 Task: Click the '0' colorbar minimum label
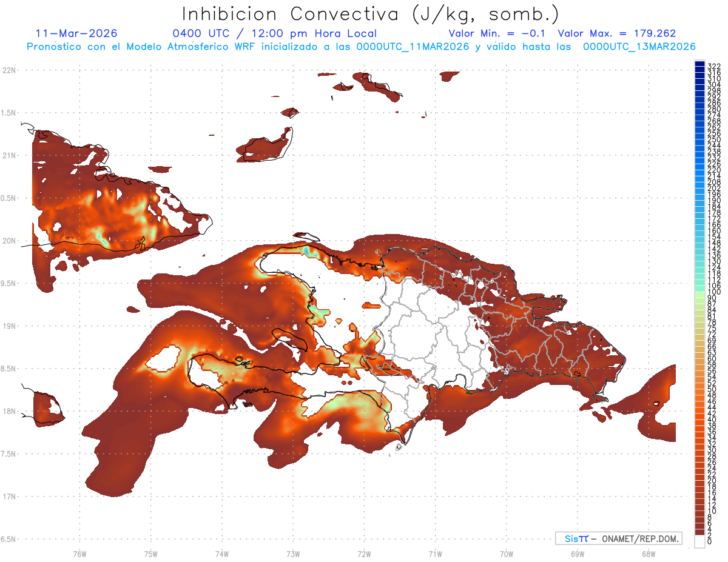coord(710,541)
